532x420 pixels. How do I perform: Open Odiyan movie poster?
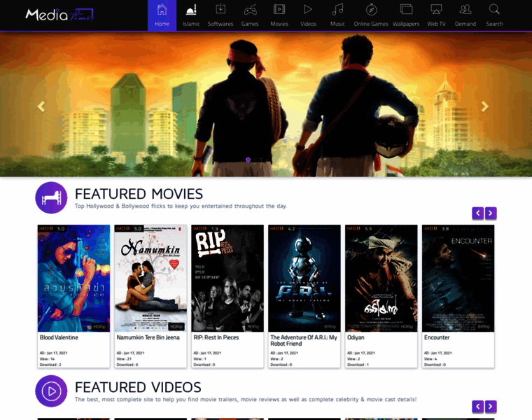tap(381, 278)
